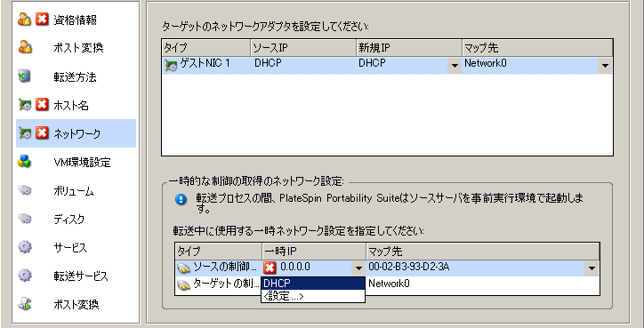
Task: Open the 転送方法 section
Action: pos(75,76)
